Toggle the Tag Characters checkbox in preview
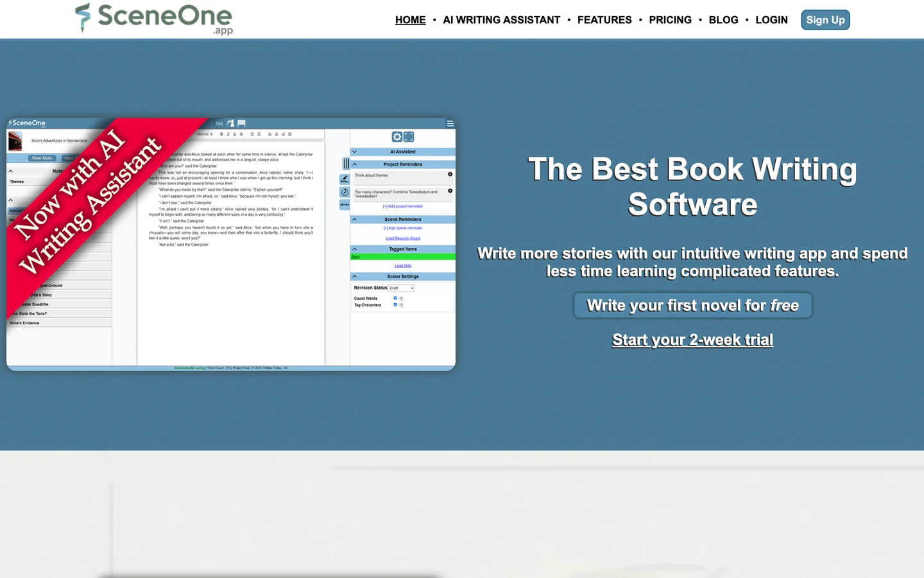The image size is (924, 578). 395,304
